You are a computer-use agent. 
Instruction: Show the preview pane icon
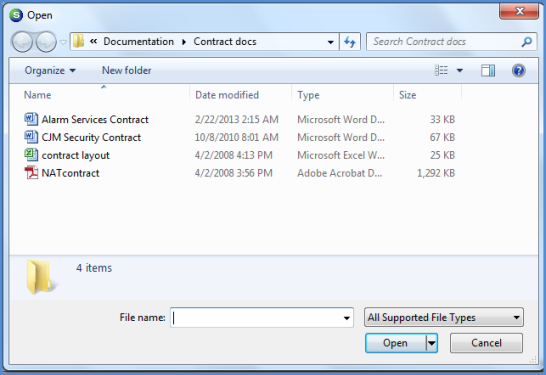(x=488, y=71)
